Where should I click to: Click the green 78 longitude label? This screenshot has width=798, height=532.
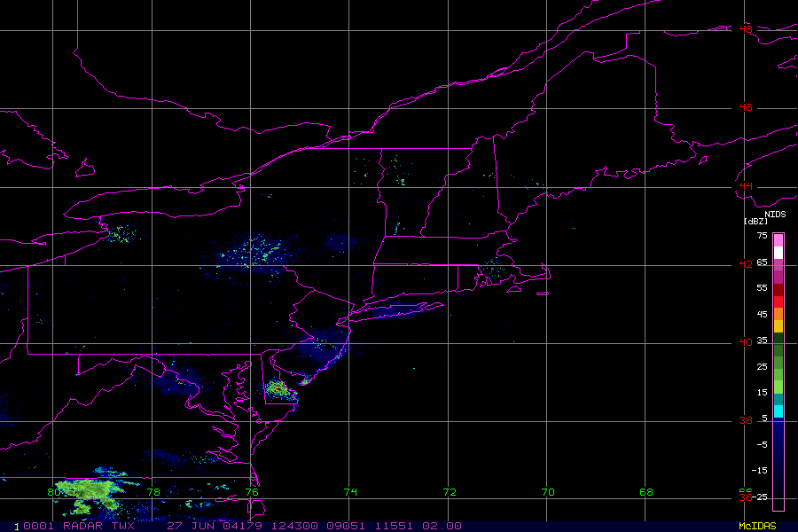[153, 492]
